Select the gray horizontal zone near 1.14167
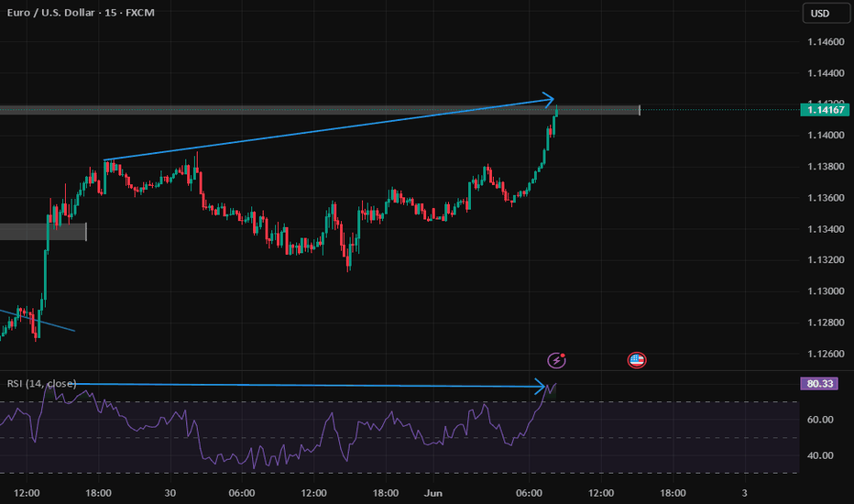Viewport: 854px width, 504px height. pyautogui.click(x=320, y=110)
